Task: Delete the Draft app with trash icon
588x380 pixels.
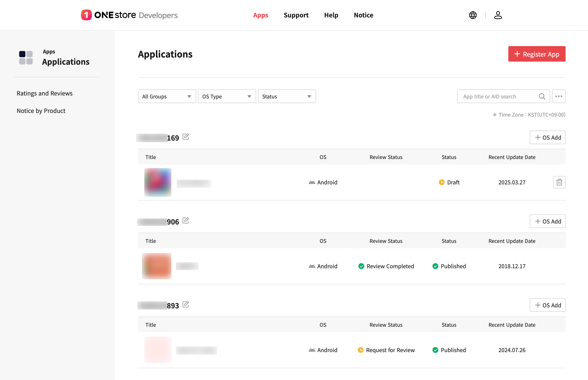Action: coord(559,182)
